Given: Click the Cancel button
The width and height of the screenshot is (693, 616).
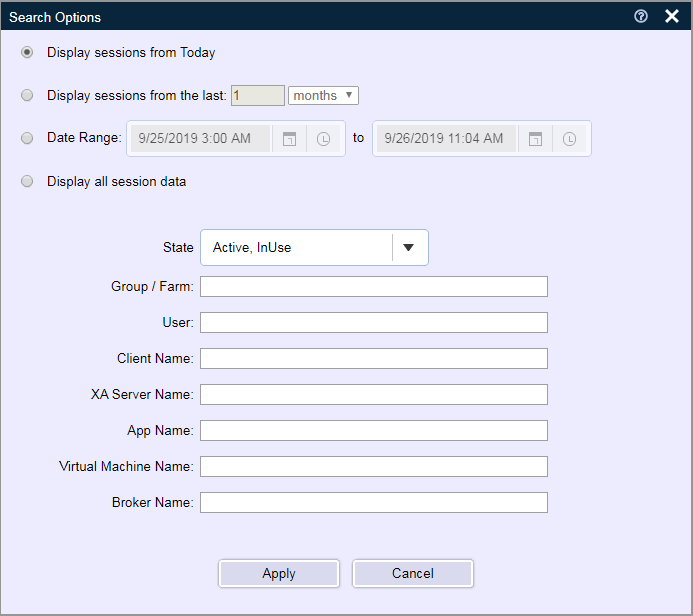Looking at the screenshot, I should coord(413,574).
